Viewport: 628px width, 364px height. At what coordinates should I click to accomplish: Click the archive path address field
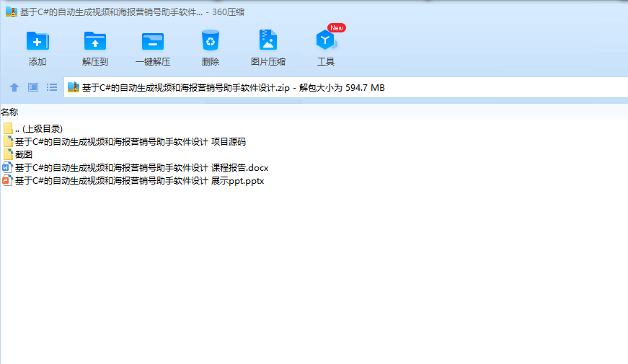point(345,87)
